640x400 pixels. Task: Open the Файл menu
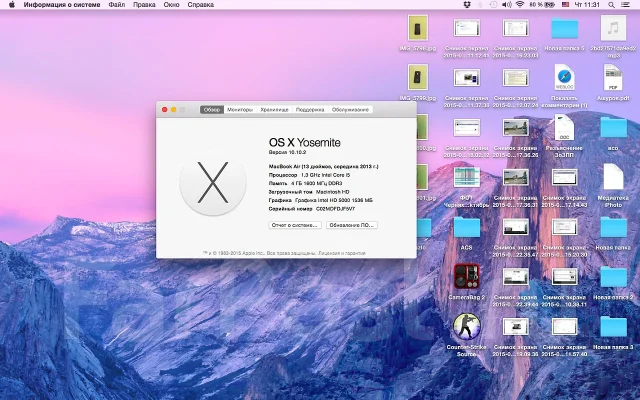(117, 5)
